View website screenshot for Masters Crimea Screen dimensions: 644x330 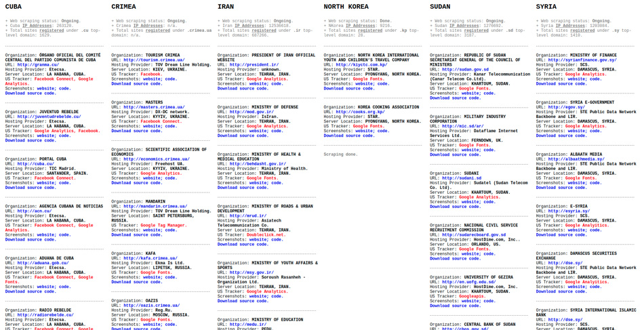pos(153,126)
